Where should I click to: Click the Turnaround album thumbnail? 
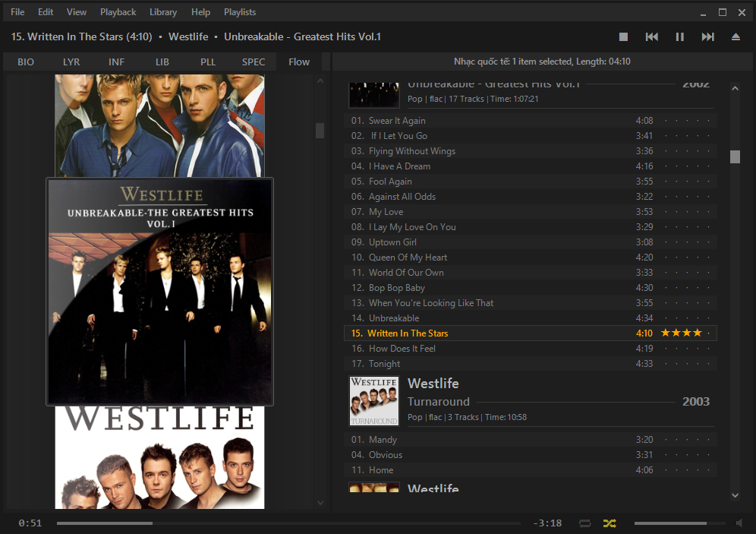374,401
